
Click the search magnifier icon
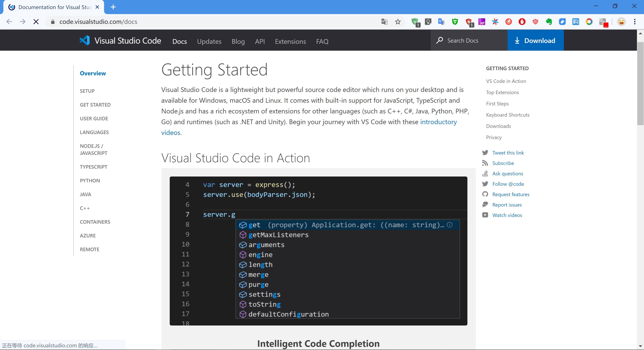pyautogui.click(x=440, y=40)
